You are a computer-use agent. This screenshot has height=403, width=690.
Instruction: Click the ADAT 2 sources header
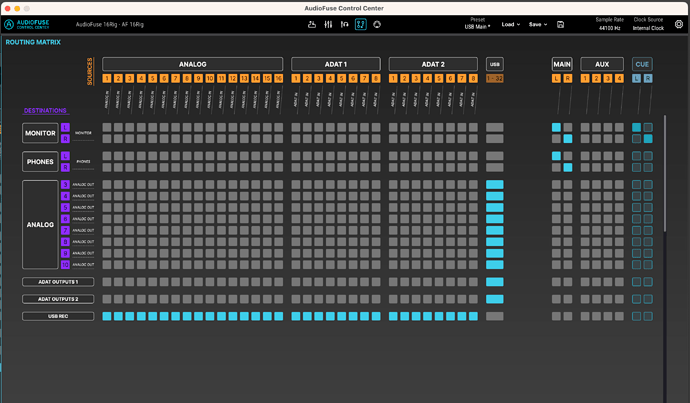tap(433, 64)
